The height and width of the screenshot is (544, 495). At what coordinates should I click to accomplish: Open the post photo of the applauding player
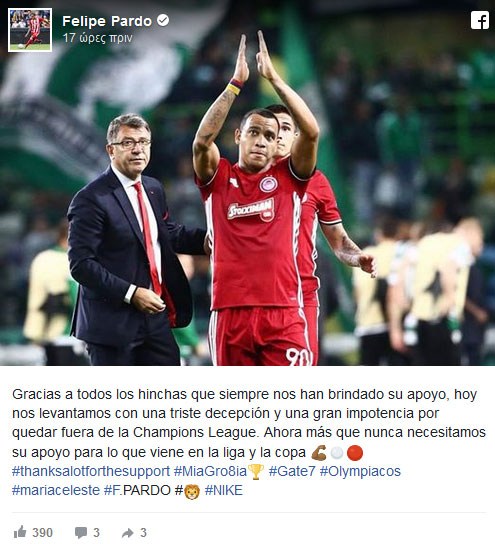pyautogui.click(x=247, y=183)
